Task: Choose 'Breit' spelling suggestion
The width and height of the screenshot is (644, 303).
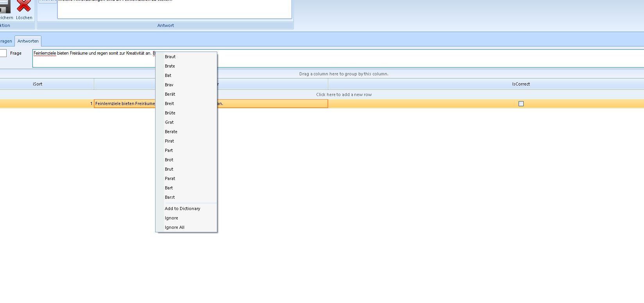Action: click(170, 103)
